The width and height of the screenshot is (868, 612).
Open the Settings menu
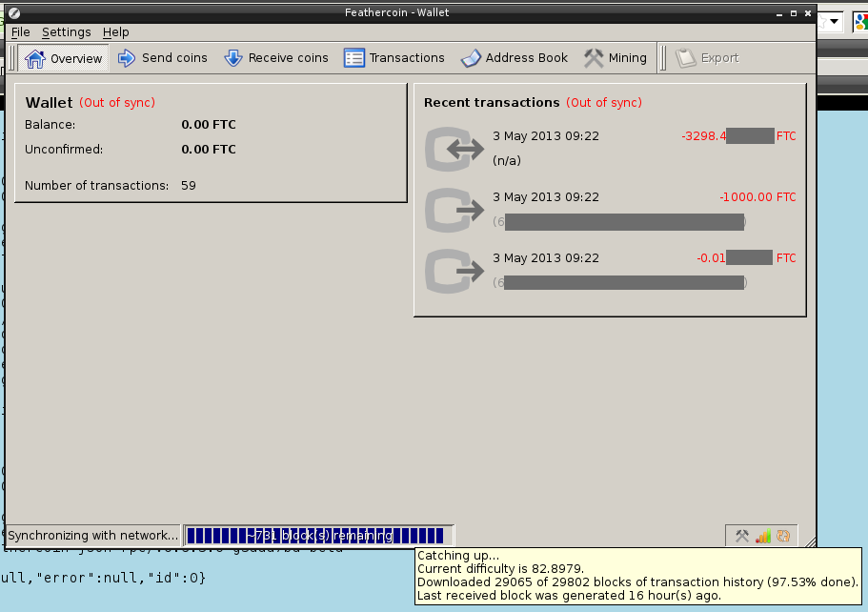67,32
